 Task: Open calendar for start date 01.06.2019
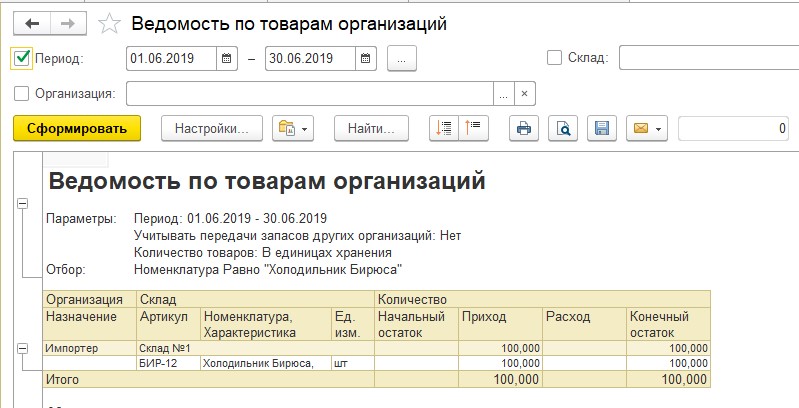pyautogui.click(x=227, y=59)
